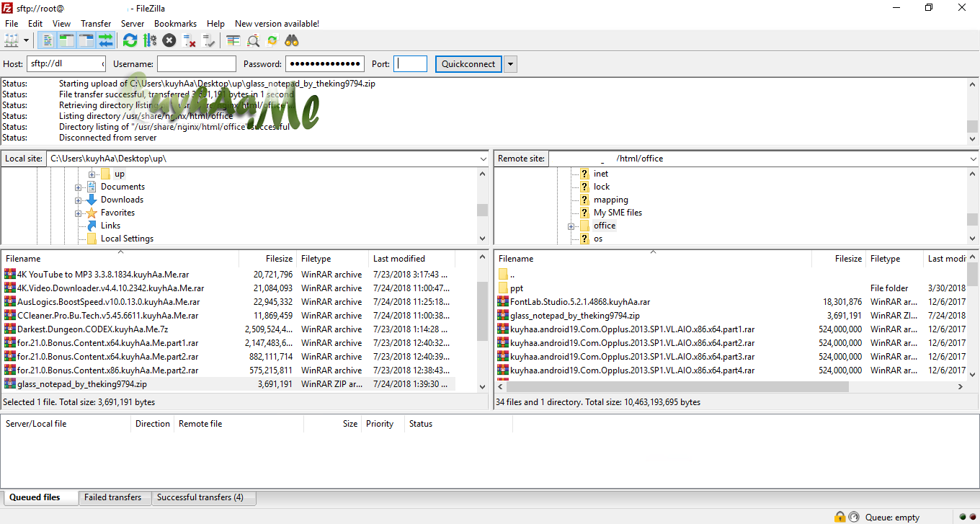This screenshot has width=980, height=524.
Task: Sort local files by Last modified column
Action: pyautogui.click(x=411, y=259)
